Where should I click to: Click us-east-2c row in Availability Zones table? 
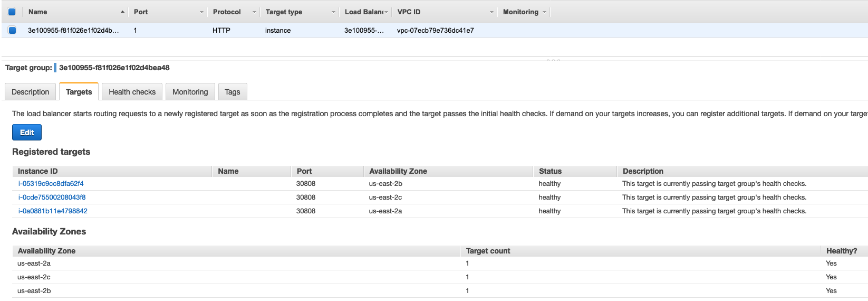click(440, 277)
